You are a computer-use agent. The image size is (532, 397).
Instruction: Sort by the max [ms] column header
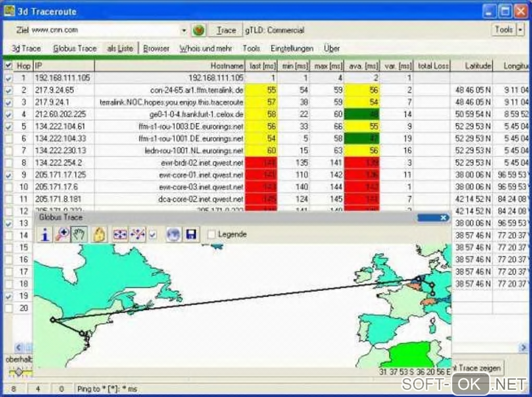tap(327, 66)
